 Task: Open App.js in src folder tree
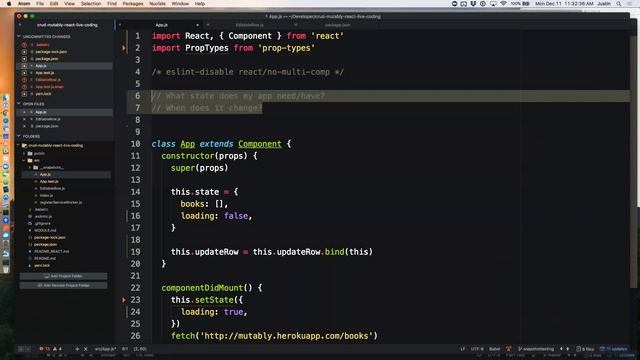tap(45, 175)
